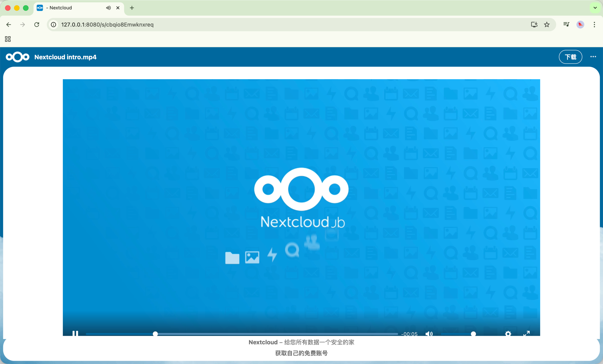Adjust the video volume slider
The image size is (603, 364).
point(457,334)
